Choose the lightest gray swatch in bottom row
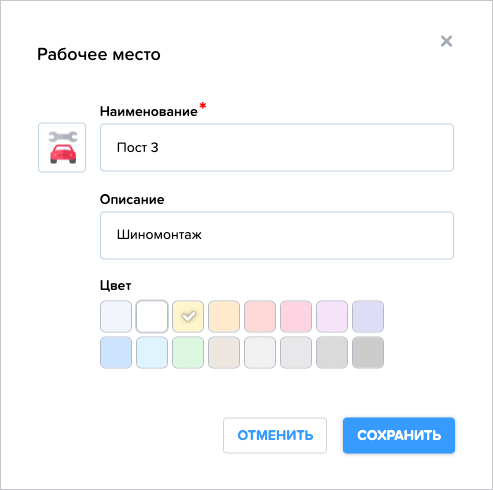This screenshot has height=490, width=493. (260, 352)
